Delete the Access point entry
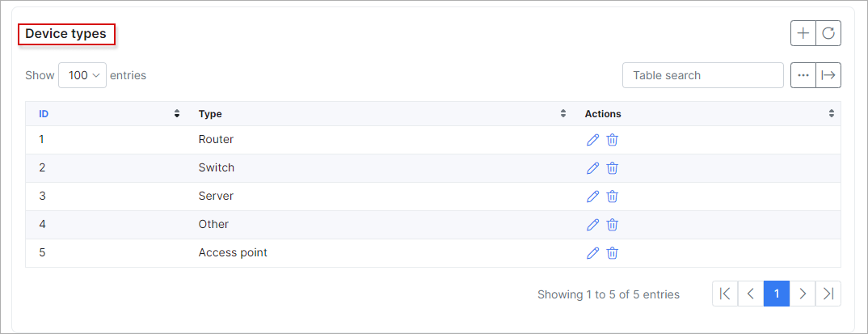Viewport: 868px width, 334px height. (613, 253)
